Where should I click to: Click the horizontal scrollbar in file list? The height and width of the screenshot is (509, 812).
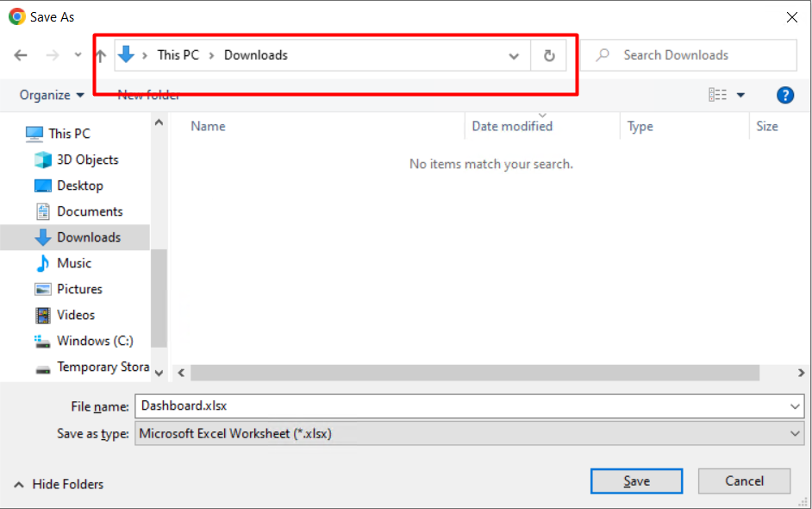[x=475, y=373]
